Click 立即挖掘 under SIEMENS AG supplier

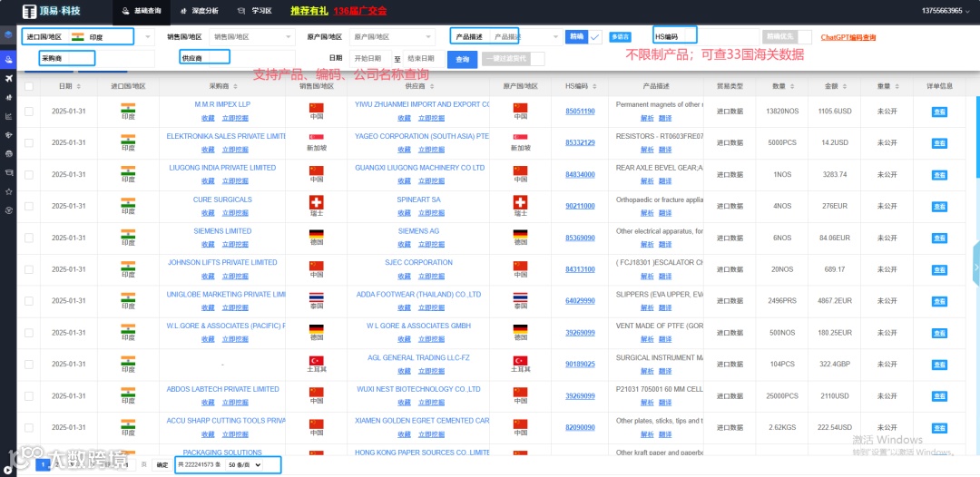(431, 245)
